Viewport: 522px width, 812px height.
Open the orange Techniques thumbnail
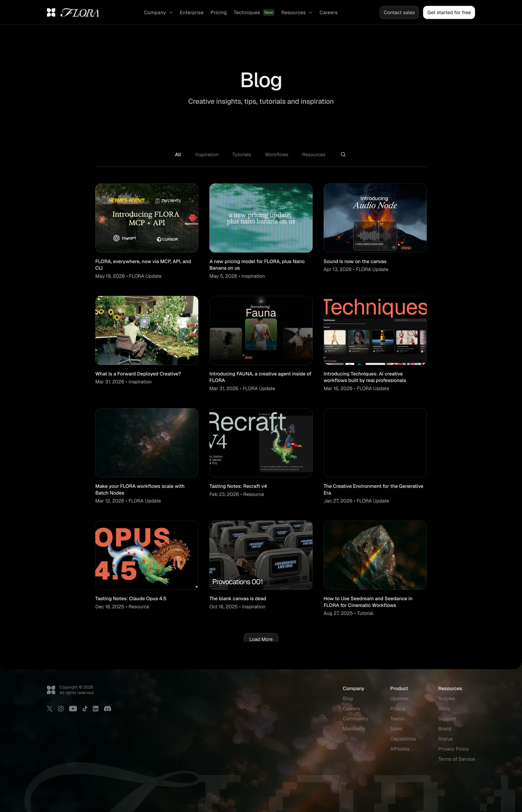[x=375, y=330]
